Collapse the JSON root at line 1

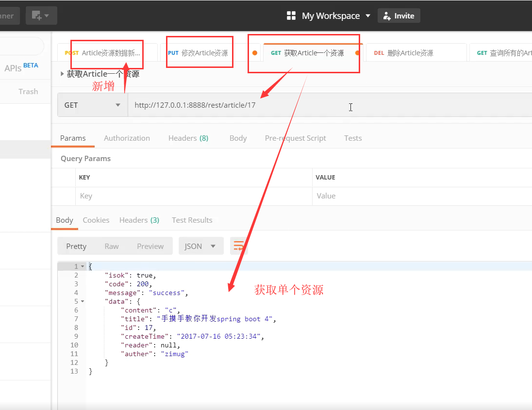point(83,266)
